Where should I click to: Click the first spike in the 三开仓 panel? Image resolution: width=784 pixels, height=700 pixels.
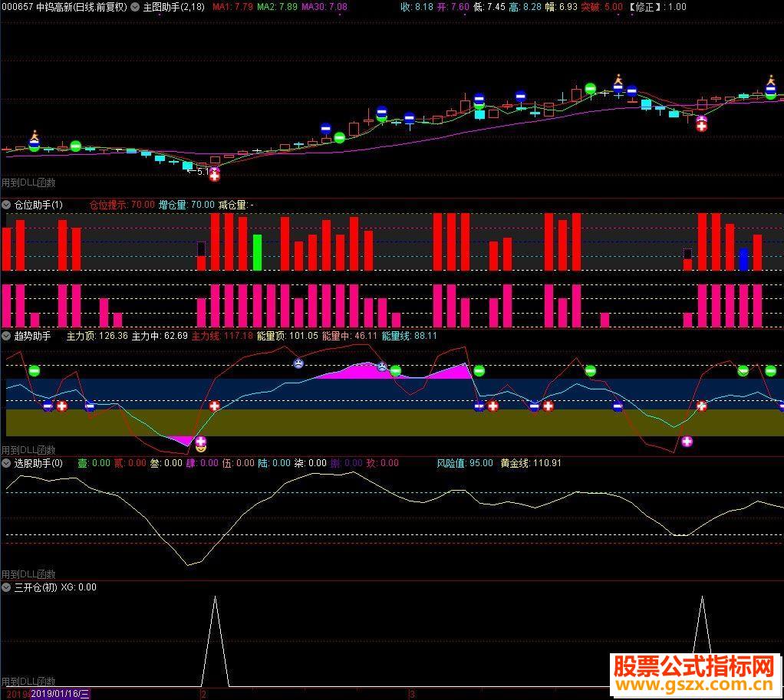coord(215,641)
